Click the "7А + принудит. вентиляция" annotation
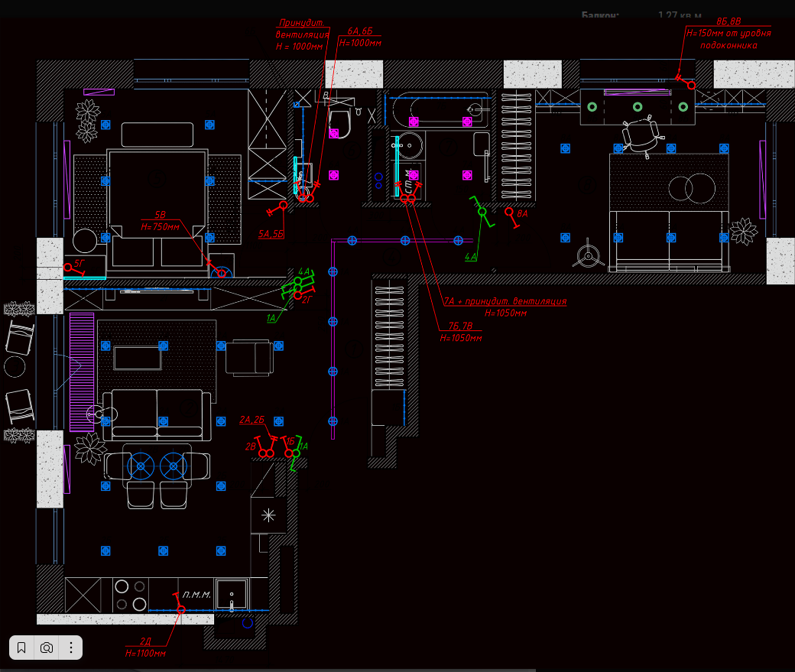 [x=505, y=300]
